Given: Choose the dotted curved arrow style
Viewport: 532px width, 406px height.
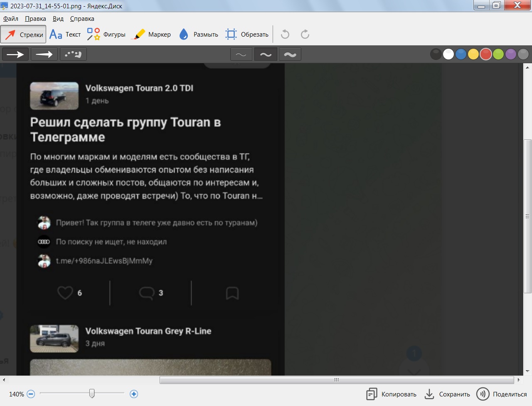Looking at the screenshot, I should click(73, 54).
